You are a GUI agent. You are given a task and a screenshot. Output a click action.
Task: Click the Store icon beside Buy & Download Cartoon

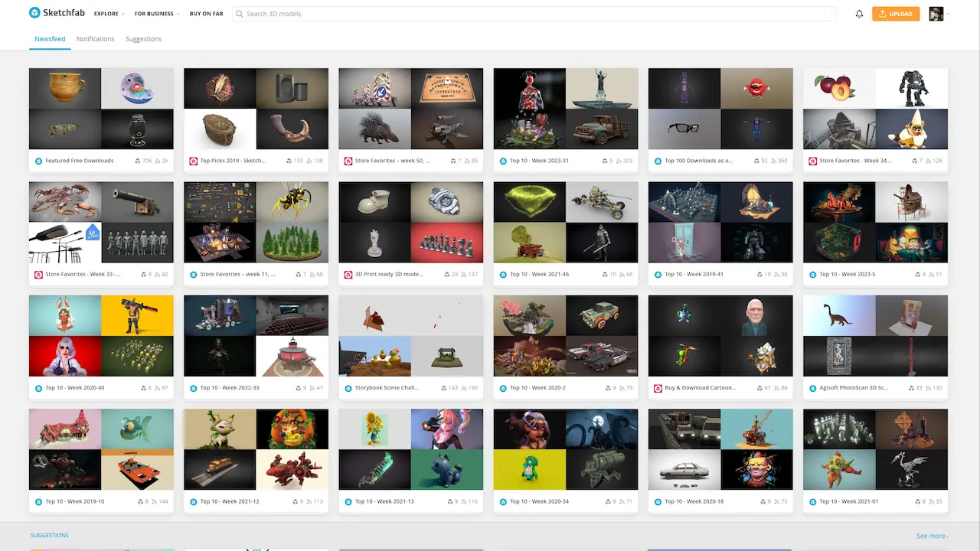pyautogui.click(x=658, y=388)
